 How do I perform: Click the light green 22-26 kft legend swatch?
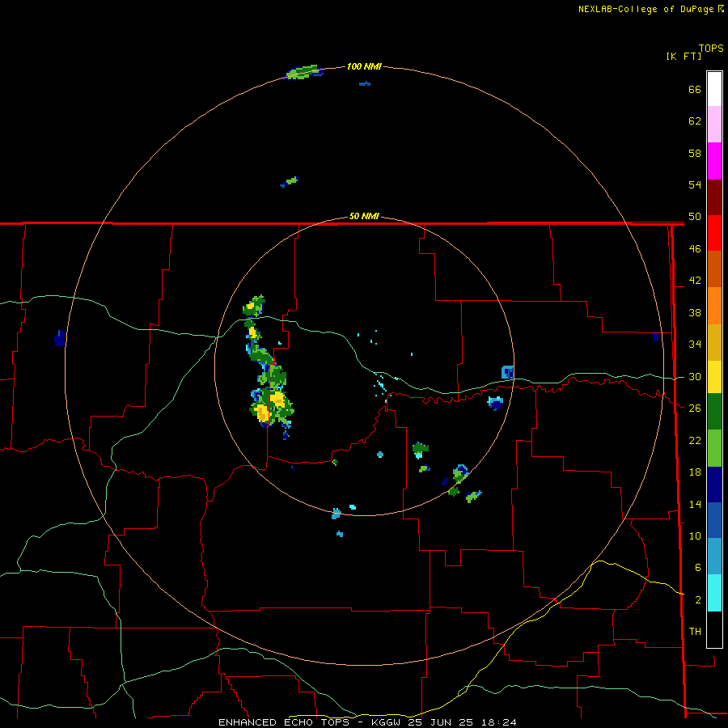(714, 448)
